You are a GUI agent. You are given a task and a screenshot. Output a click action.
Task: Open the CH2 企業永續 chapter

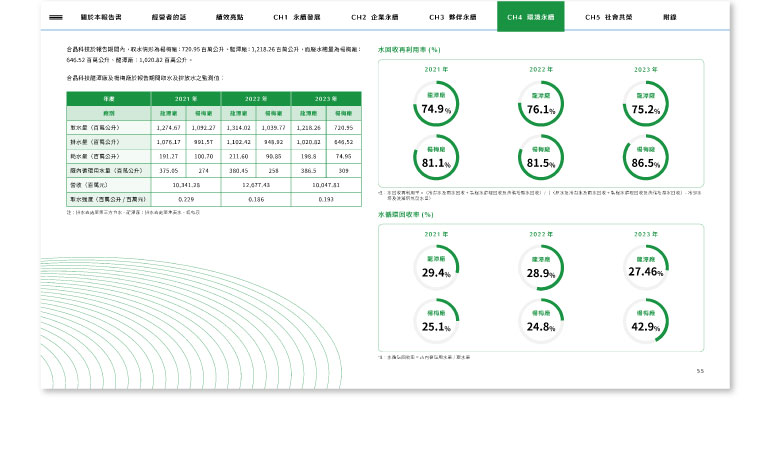[x=374, y=17]
